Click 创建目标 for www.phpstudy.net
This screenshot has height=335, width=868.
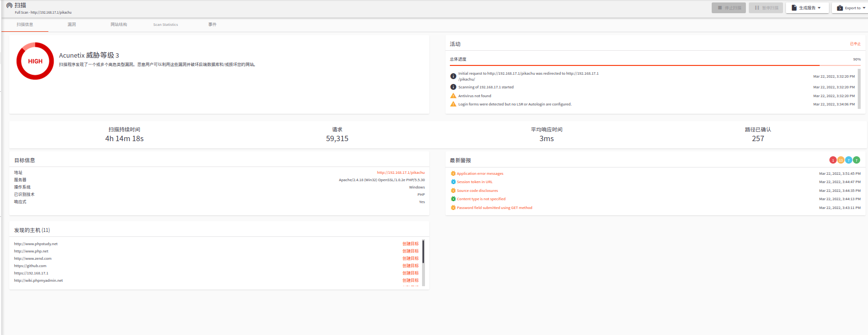point(410,244)
